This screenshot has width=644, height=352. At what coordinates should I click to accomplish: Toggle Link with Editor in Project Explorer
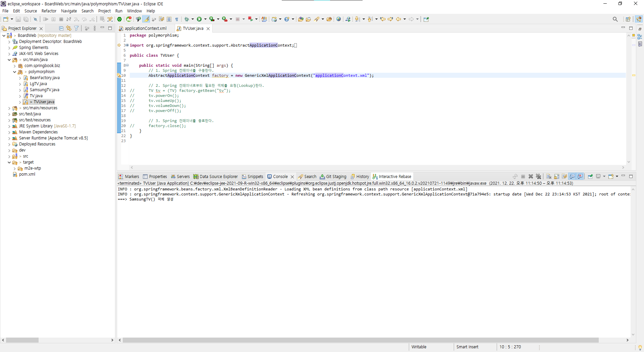click(x=69, y=28)
